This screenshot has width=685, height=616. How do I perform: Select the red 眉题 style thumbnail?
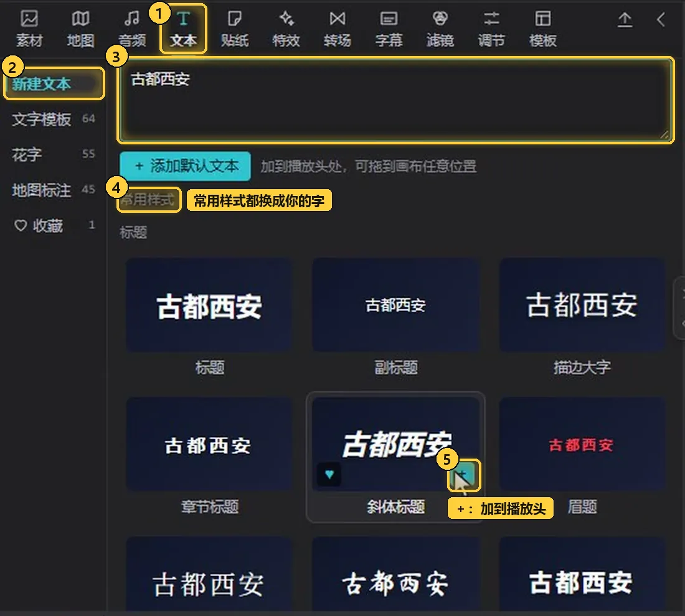click(x=582, y=444)
